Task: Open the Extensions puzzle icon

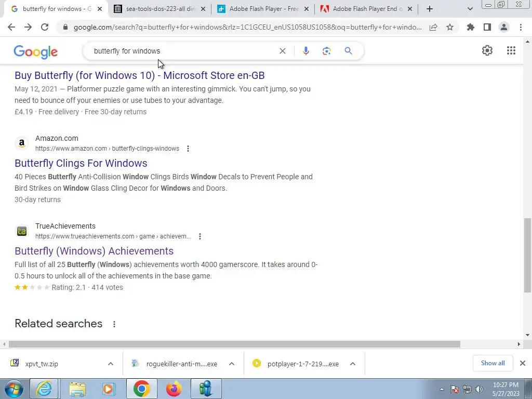Action: [x=471, y=27]
